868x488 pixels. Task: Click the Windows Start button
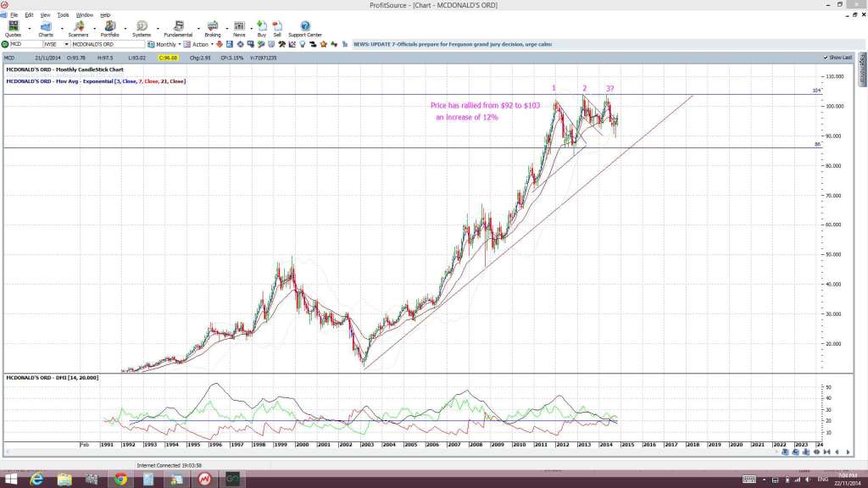click(x=10, y=480)
